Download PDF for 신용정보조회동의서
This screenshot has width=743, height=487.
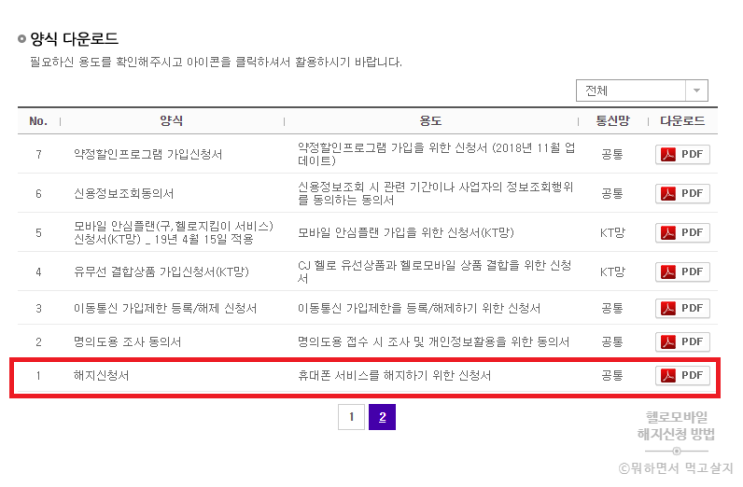point(682,194)
